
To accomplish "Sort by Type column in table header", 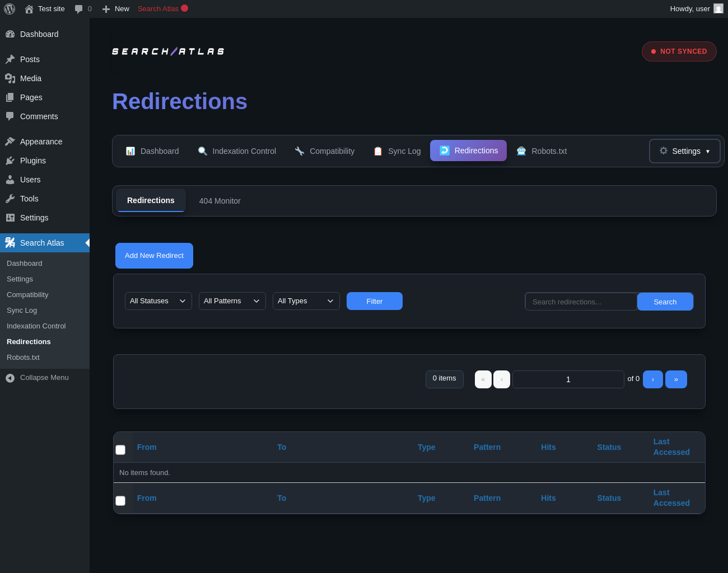I will click(x=427, y=447).
